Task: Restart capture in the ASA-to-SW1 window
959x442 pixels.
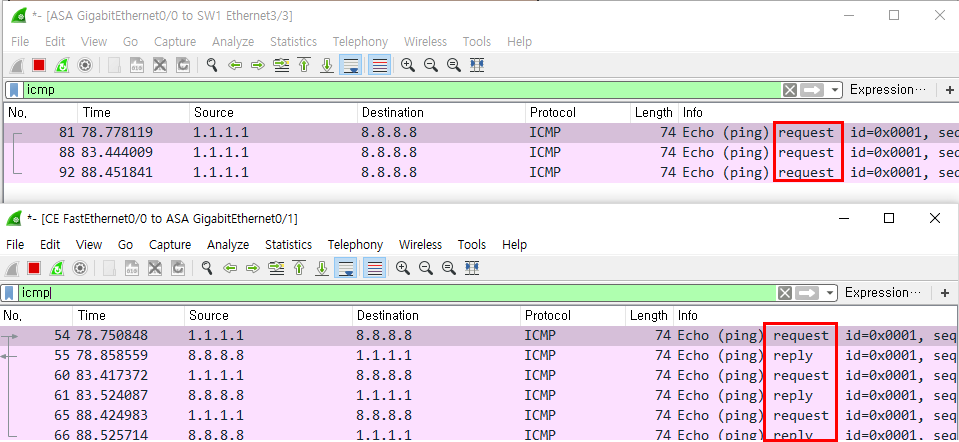Action: tap(62, 65)
